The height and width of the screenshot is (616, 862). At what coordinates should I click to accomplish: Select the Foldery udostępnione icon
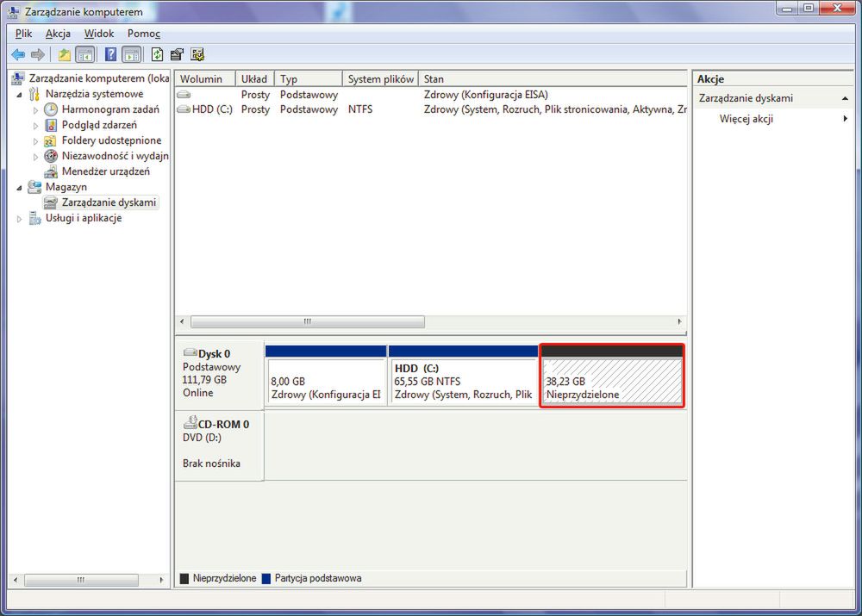pos(51,140)
